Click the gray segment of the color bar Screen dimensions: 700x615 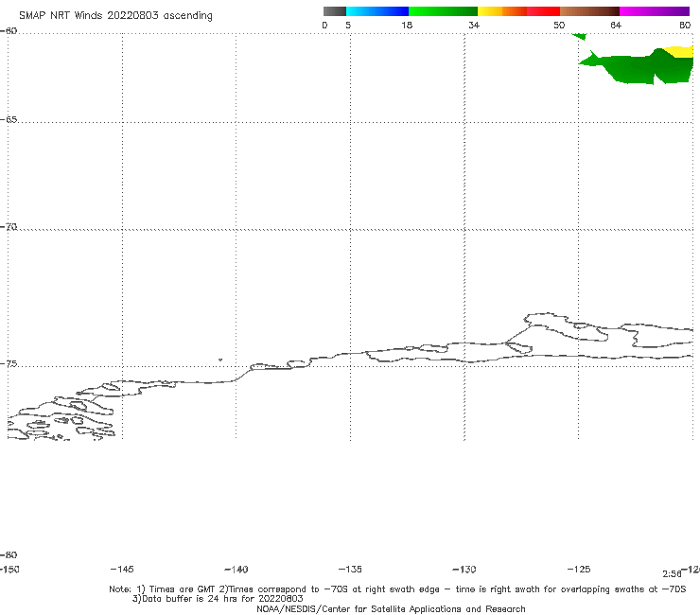click(x=334, y=11)
